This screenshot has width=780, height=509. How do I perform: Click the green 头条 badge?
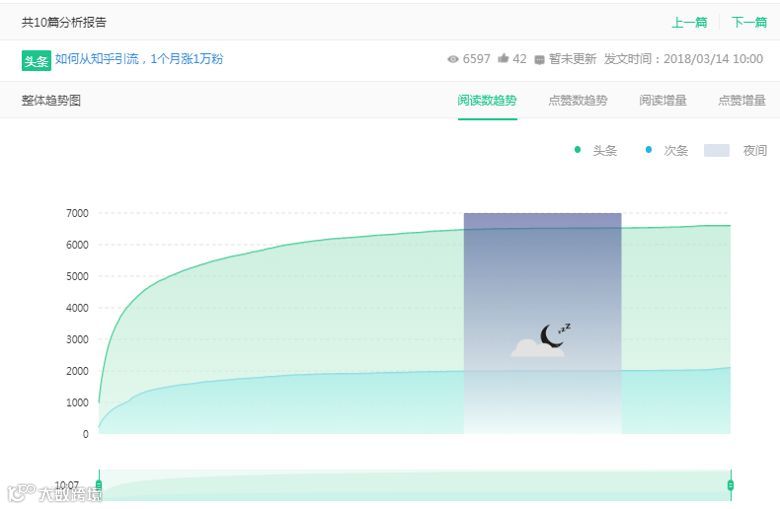36,61
